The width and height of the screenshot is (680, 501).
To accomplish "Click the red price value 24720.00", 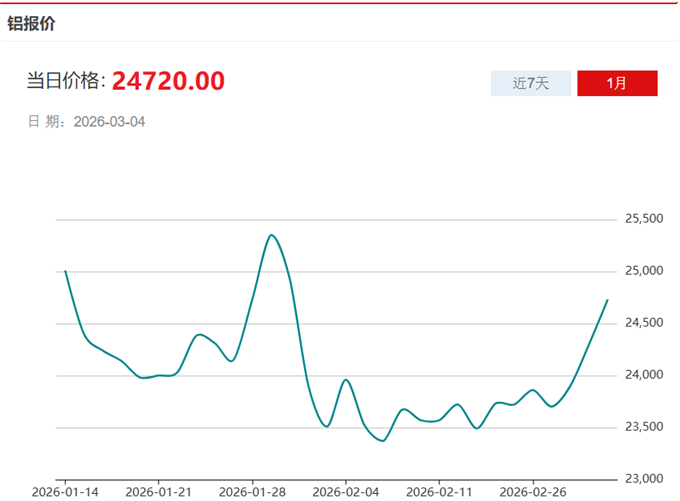I will point(168,81).
